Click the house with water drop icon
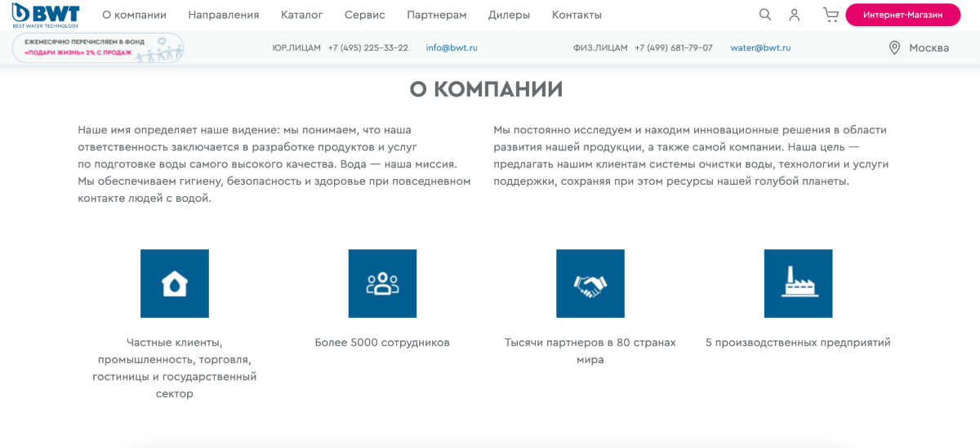Screen dimensions: 980x448 click(x=175, y=284)
